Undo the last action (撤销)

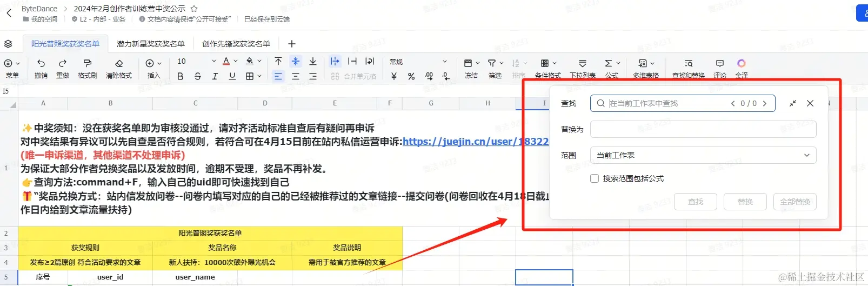point(41,68)
